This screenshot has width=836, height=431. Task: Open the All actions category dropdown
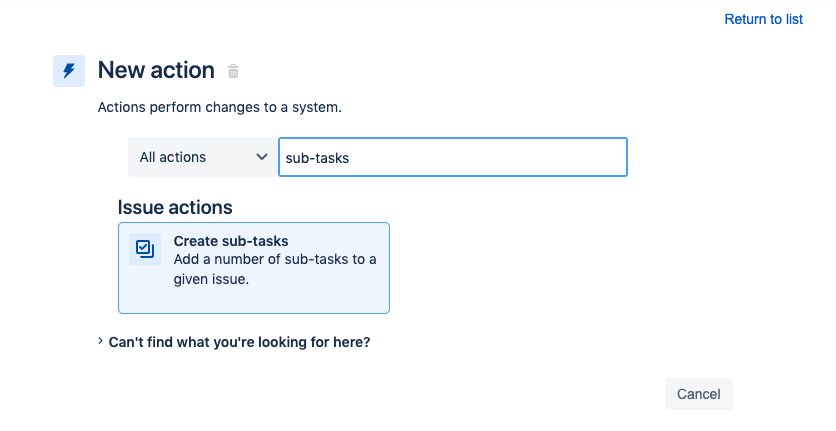click(203, 157)
